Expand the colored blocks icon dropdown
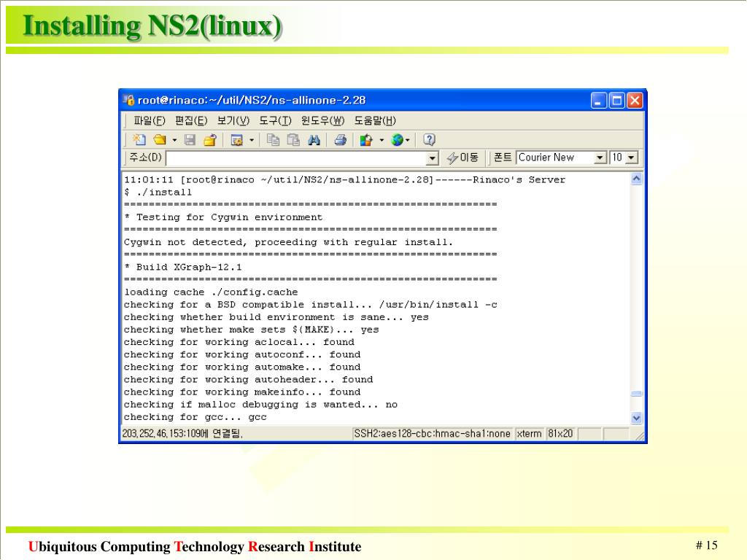Screen dimensions: 747x560 click(x=381, y=140)
